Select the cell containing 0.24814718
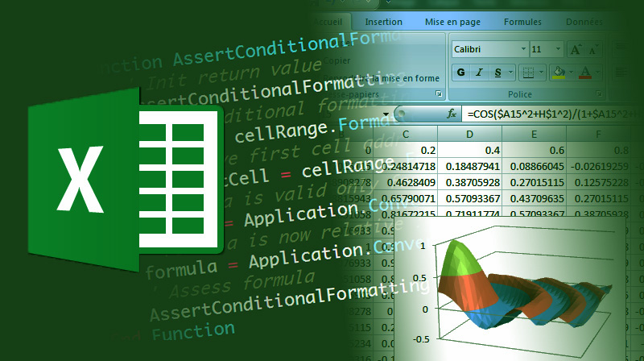 coord(406,166)
